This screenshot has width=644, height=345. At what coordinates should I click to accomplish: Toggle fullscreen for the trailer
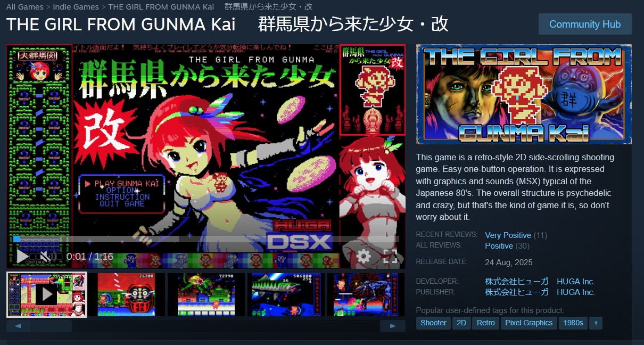tap(391, 257)
